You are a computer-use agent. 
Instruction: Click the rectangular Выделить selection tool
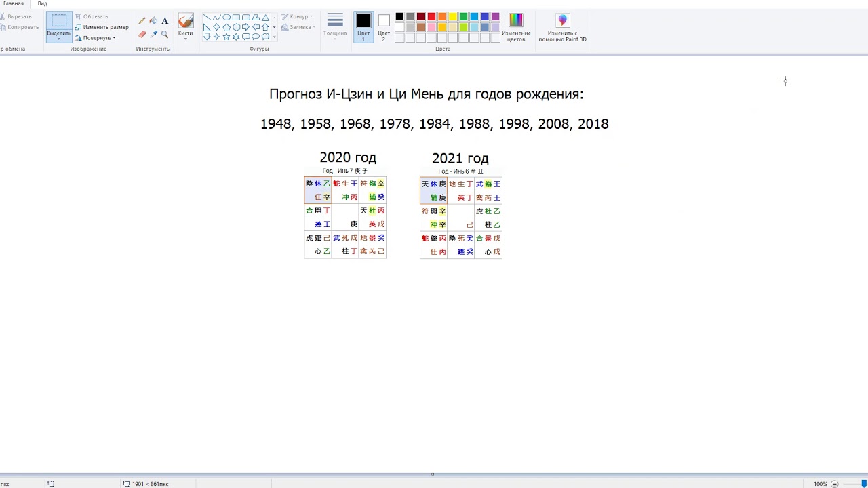[59, 20]
